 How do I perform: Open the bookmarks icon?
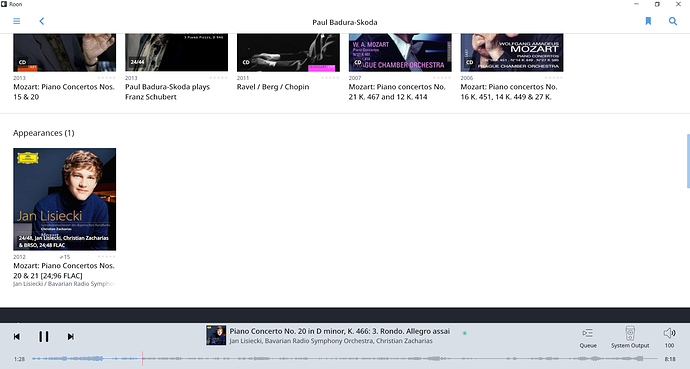pos(648,21)
